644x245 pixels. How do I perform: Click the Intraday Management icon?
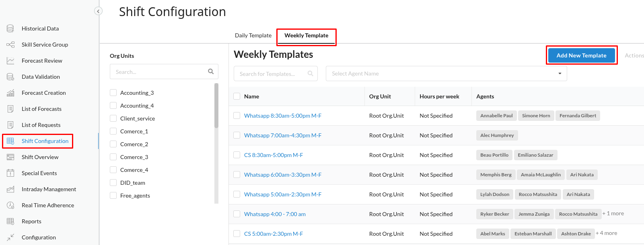[x=10, y=189]
